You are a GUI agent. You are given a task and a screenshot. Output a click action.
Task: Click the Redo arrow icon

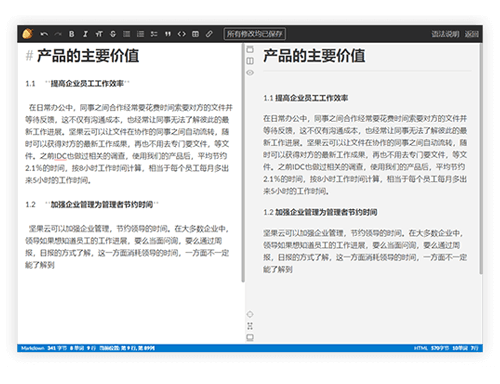(58, 34)
